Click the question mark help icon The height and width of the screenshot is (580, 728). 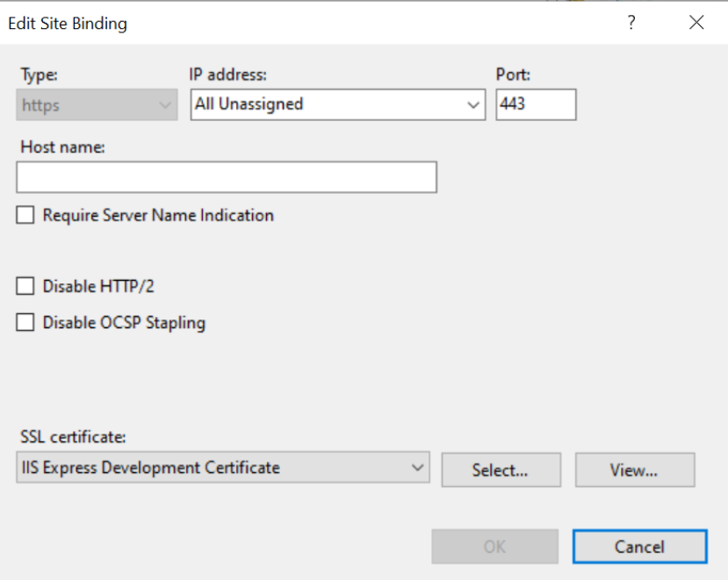pyautogui.click(x=631, y=22)
